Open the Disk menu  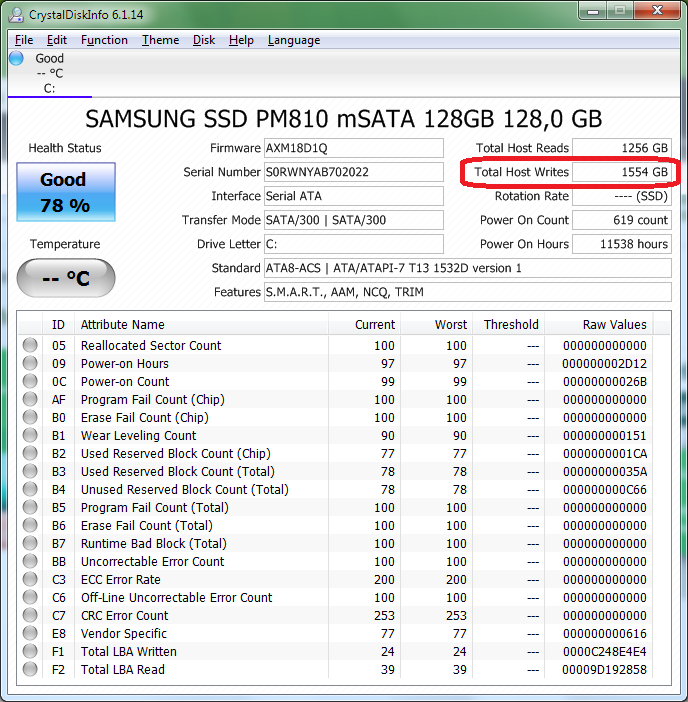click(204, 40)
